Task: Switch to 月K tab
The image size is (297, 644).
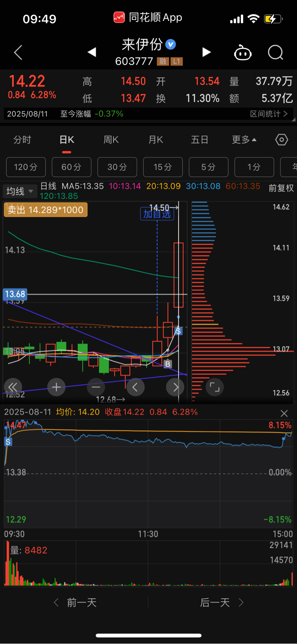Action: tap(155, 140)
